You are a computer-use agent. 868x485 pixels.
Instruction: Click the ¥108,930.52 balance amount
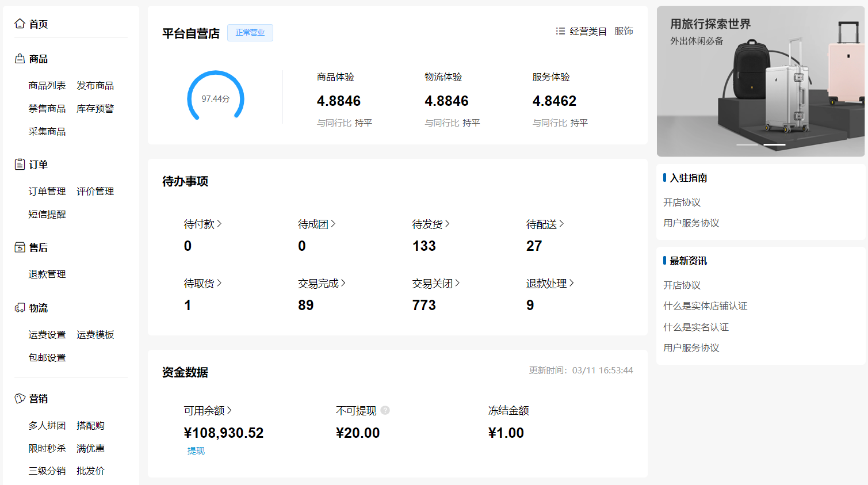pos(223,433)
